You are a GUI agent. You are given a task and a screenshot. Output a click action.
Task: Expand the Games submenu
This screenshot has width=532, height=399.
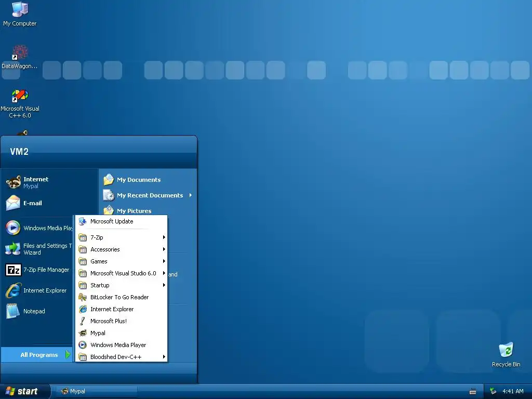[x=122, y=261]
